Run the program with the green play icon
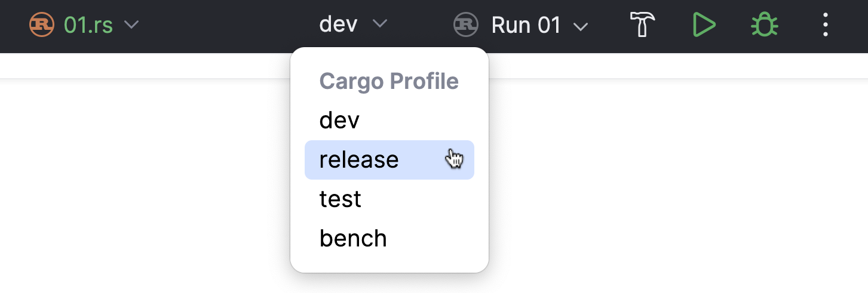 click(704, 26)
